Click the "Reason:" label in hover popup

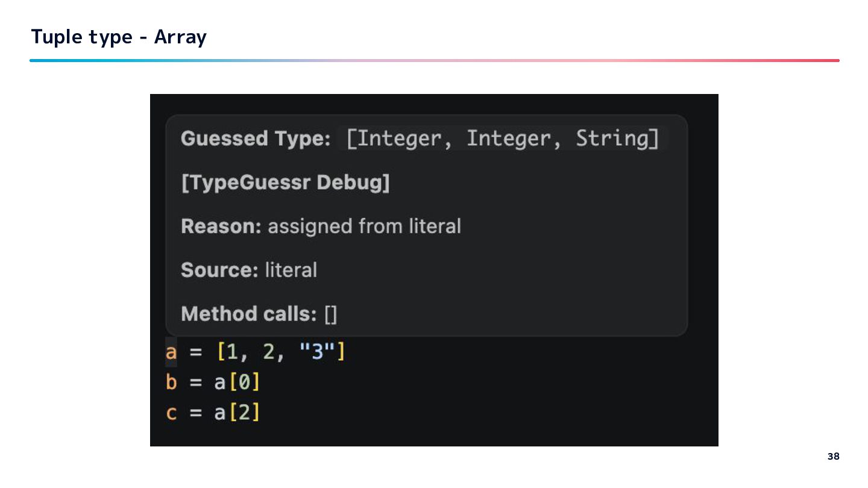click(x=221, y=227)
